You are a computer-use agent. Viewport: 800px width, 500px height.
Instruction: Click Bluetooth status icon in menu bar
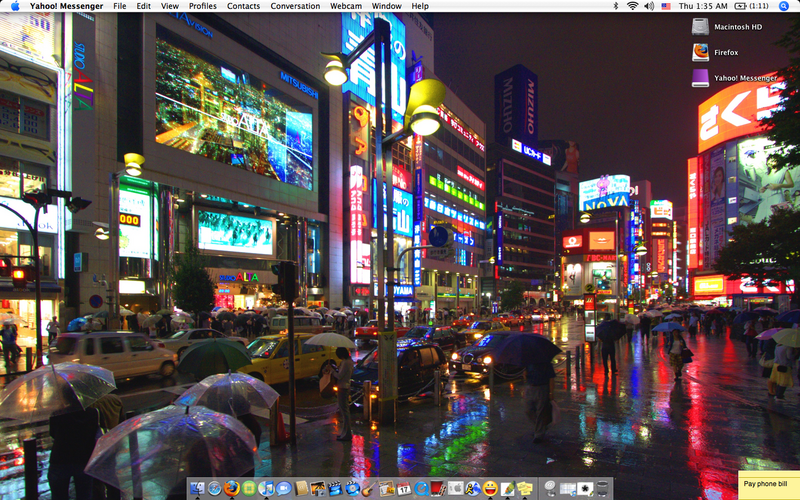click(615, 6)
